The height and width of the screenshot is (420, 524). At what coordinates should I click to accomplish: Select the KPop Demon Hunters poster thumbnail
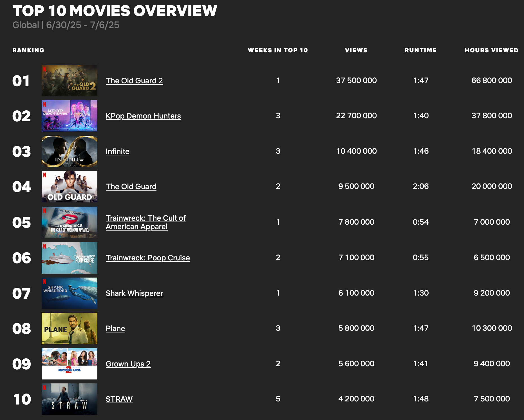click(70, 116)
